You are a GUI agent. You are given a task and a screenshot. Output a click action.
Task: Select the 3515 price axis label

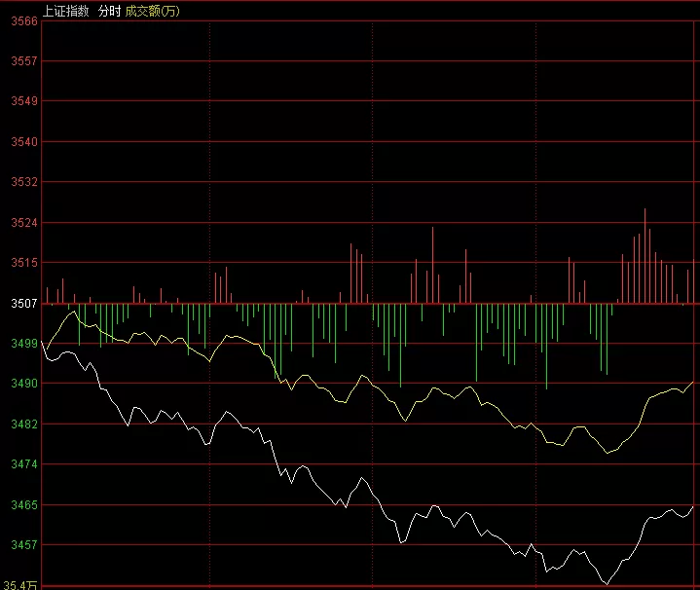(24, 263)
